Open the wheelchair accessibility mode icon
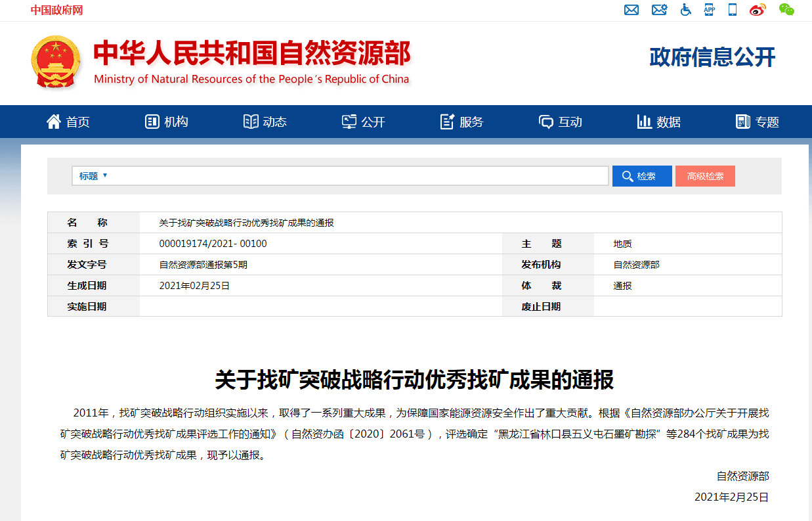Screen dimensions: 812x521 pos(685,10)
